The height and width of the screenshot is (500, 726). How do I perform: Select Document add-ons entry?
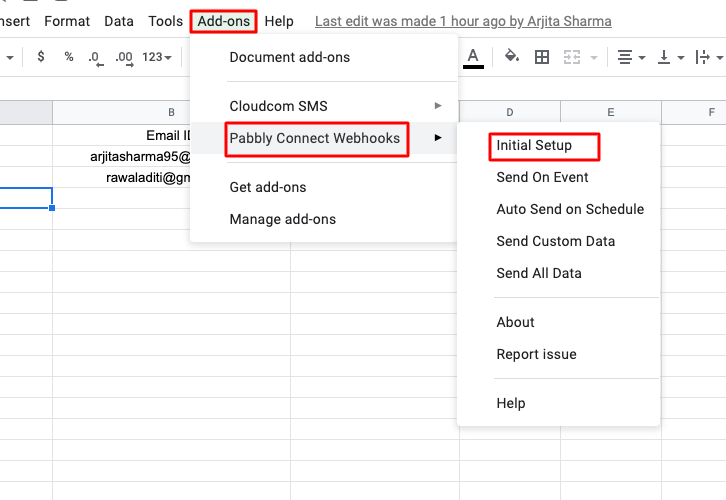point(324,57)
